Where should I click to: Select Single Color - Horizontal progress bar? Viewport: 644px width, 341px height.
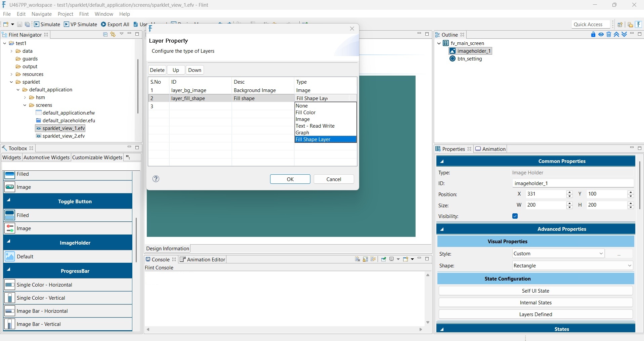coord(68,285)
